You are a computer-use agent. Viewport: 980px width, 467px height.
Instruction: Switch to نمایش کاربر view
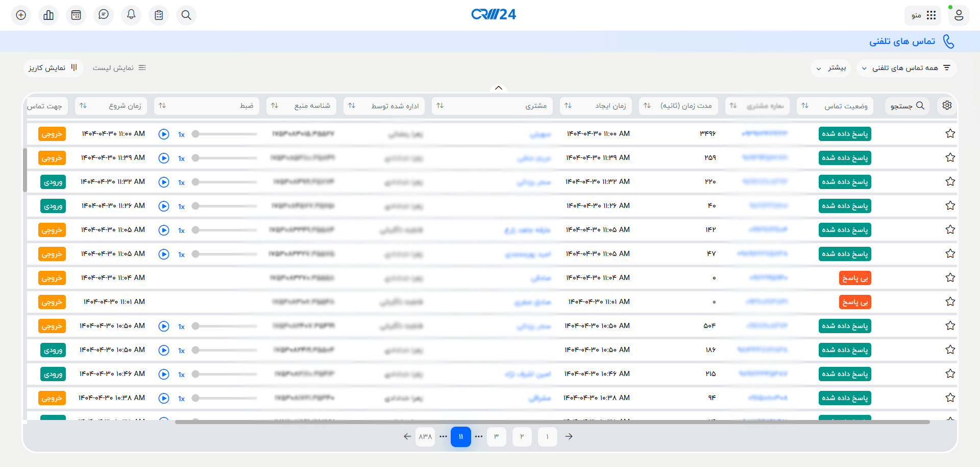(x=53, y=68)
